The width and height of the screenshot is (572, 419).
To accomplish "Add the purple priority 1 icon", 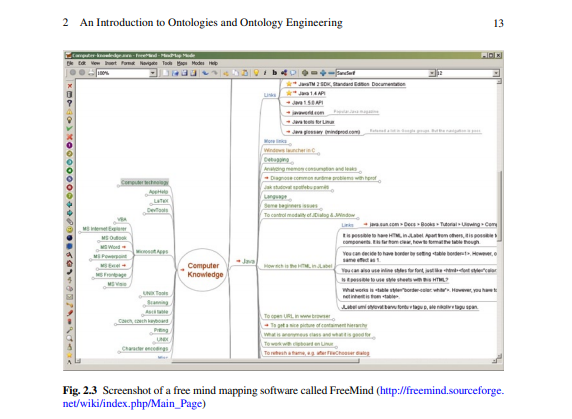I will [x=69, y=145].
